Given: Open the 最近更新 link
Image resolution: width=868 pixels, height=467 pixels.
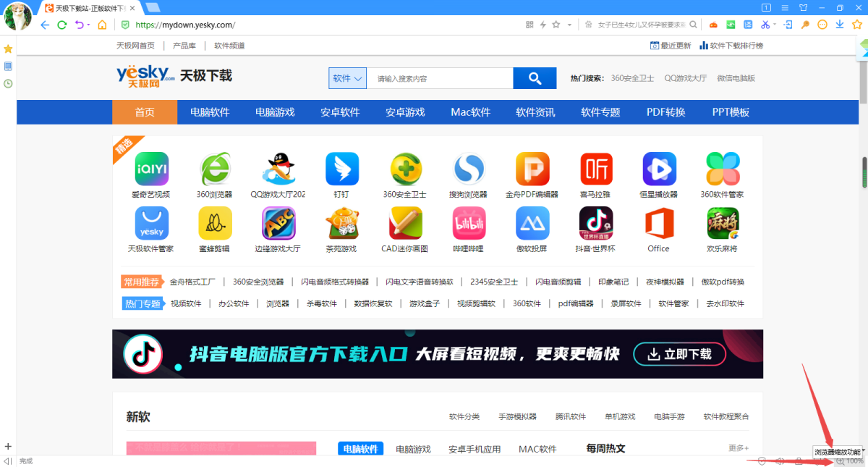Looking at the screenshot, I should coord(671,46).
